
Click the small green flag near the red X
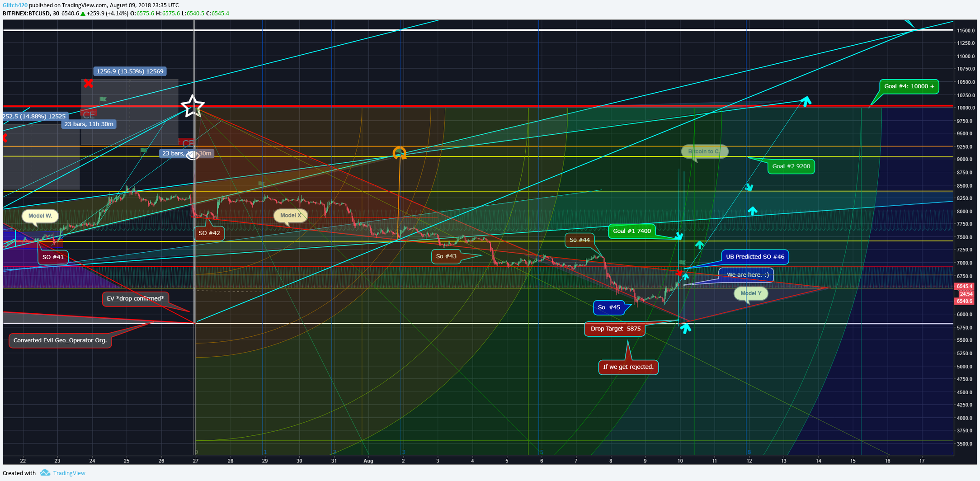[103, 99]
